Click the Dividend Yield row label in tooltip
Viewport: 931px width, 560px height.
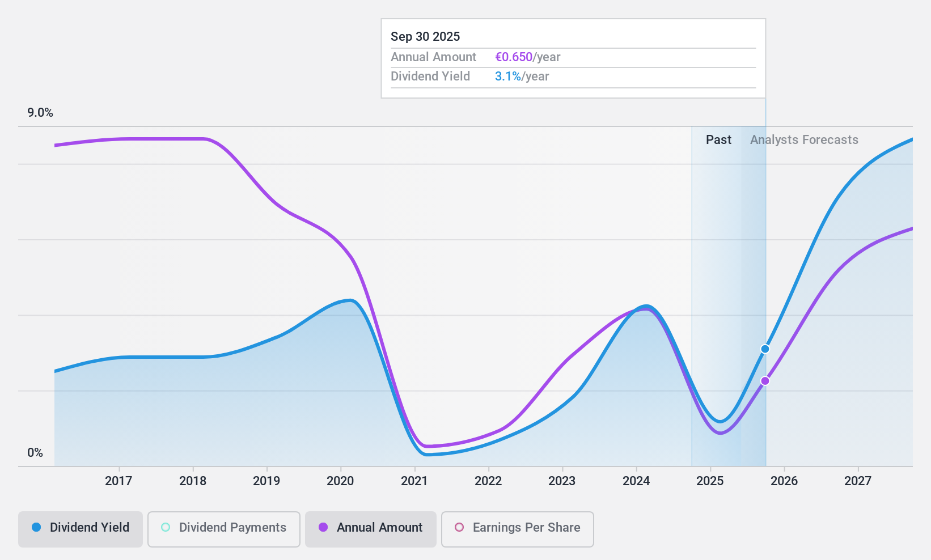(430, 77)
